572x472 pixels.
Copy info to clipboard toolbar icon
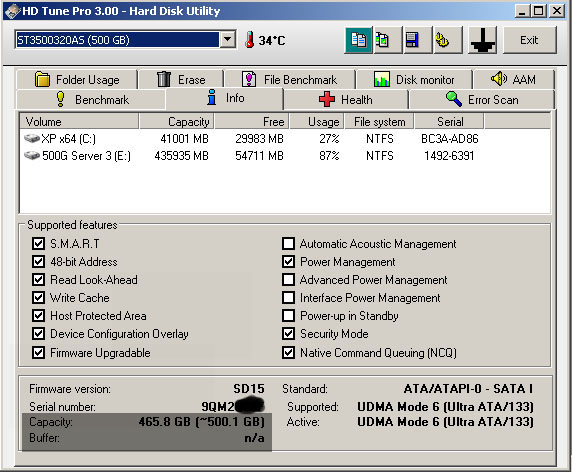tap(359, 40)
